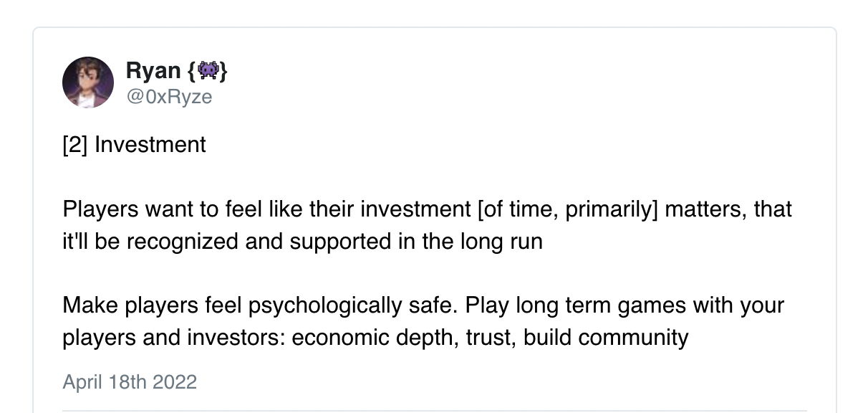Image resolution: width=868 pixels, height=413 pixels.
Task: Click the phrase build community
Action: click(606, 338)
